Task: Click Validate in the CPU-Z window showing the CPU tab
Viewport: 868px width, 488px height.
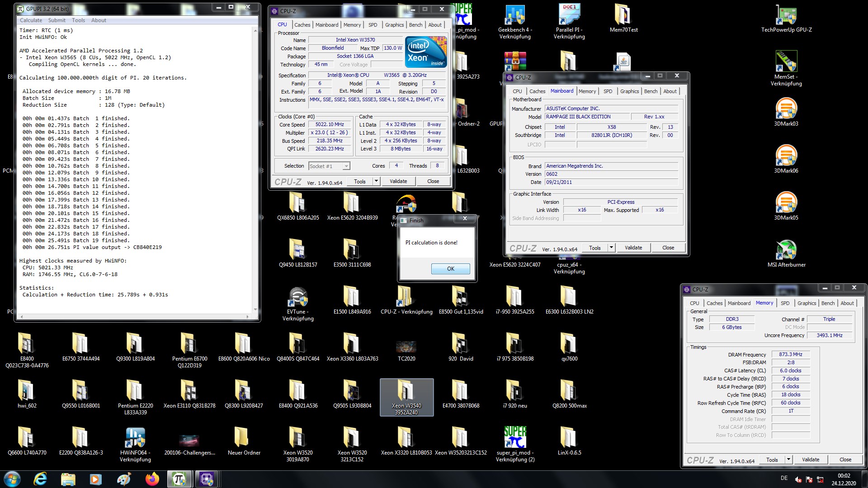Action: coord(398,181)
